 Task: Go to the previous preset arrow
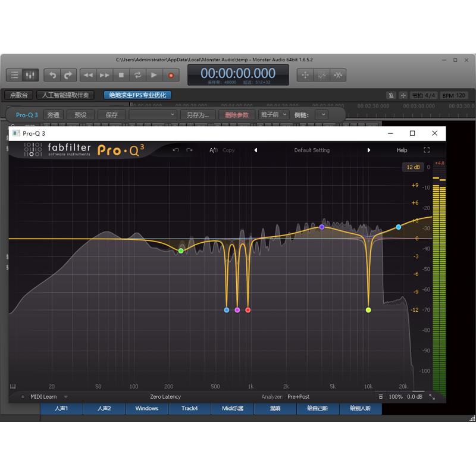[256, 150]
